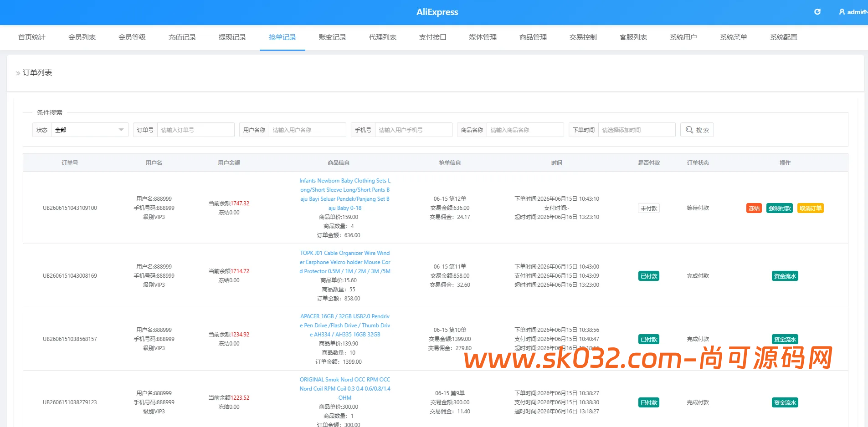Image resolution: width=868 pixels, height=427 pixels.
Task: Open the 系统菜单 menu
Action: coord(734,37)
